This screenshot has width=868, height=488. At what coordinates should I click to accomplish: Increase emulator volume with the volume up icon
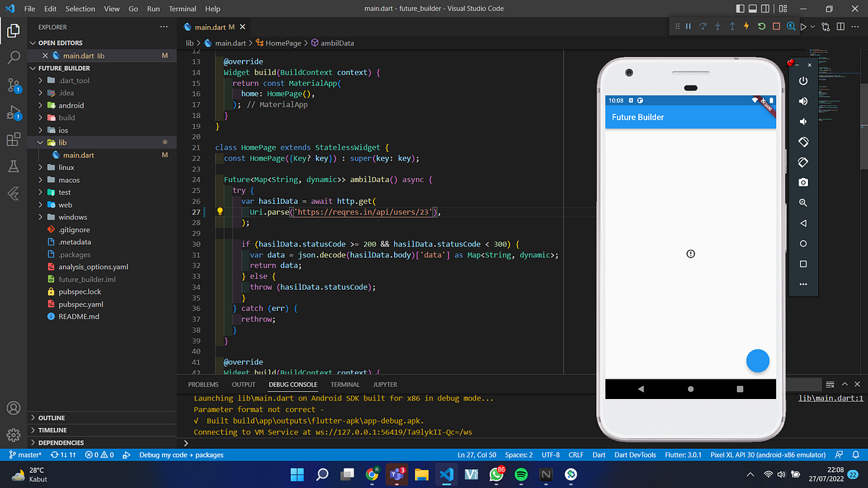(x=803, y=100)
